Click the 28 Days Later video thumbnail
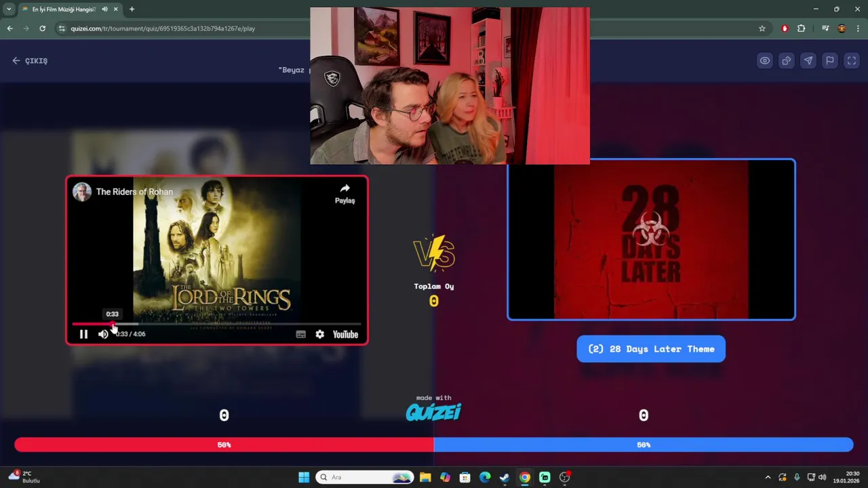The width and height of the screenshot is (868, 488). [x=651, y=239]
